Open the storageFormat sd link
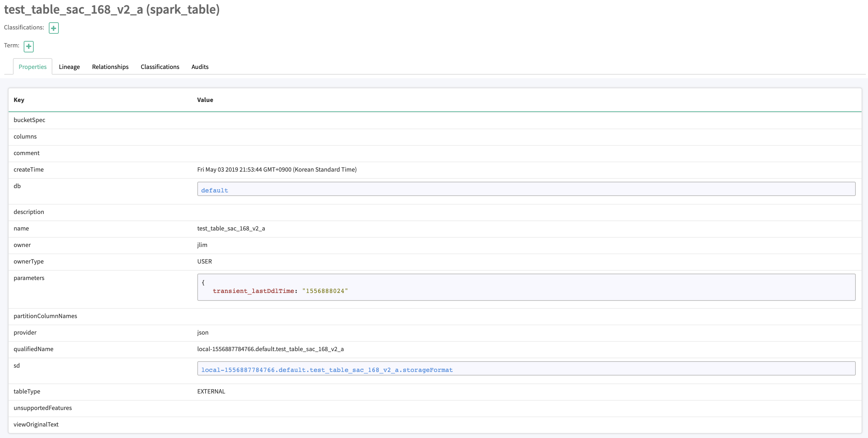The width and height of the screenshot is (868, 438). (x=327, y=369)
